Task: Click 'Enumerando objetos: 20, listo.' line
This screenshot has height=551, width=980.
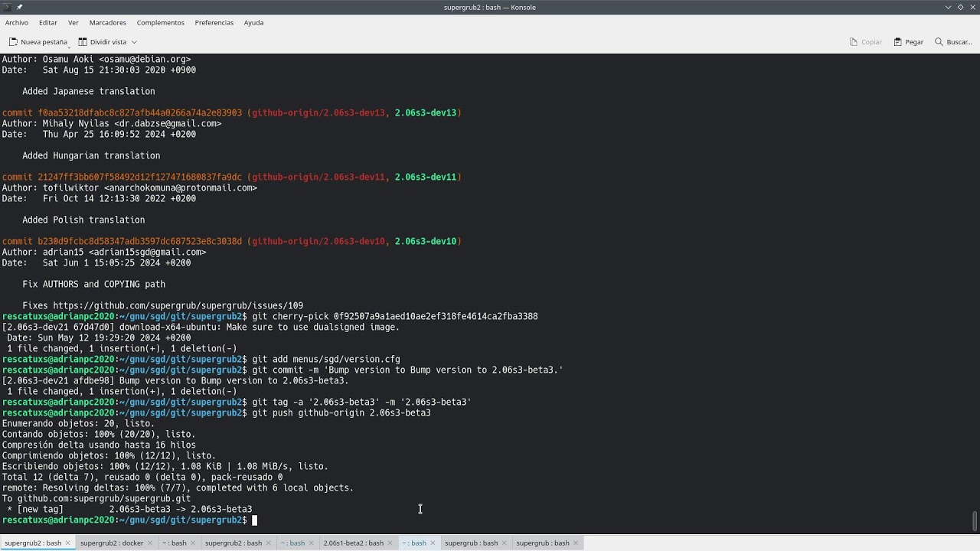Action: click(78, 423)
